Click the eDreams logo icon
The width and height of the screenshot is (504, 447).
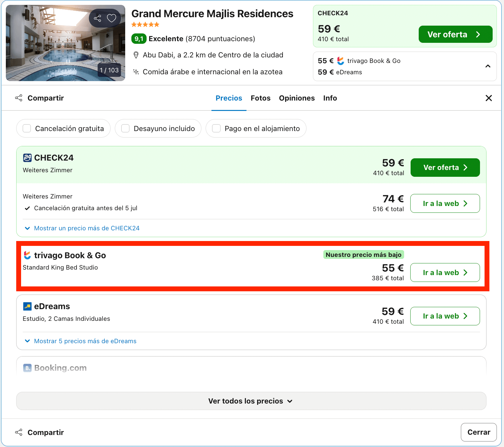27,306
